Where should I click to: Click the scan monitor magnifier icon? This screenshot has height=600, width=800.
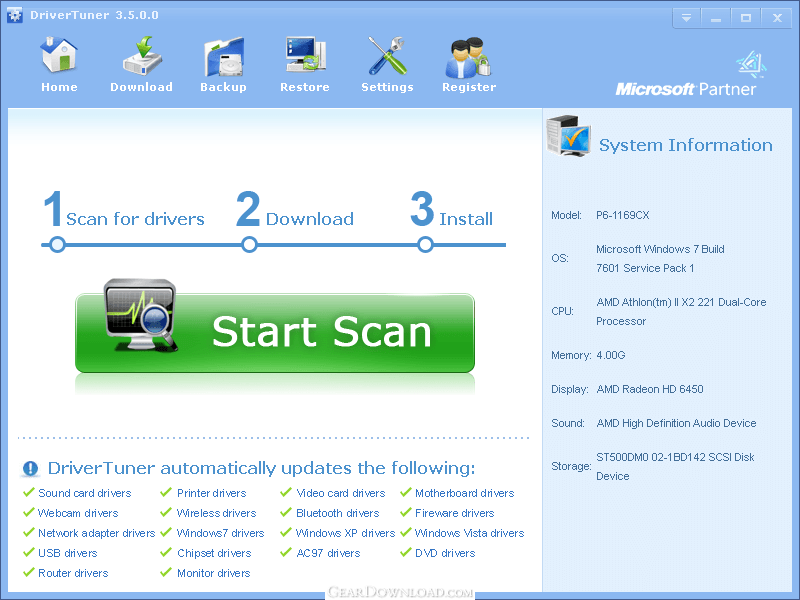141,315
